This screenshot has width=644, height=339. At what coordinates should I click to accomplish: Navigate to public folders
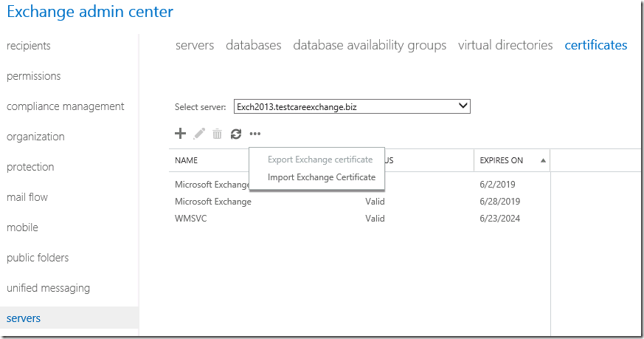pos(38,258)
